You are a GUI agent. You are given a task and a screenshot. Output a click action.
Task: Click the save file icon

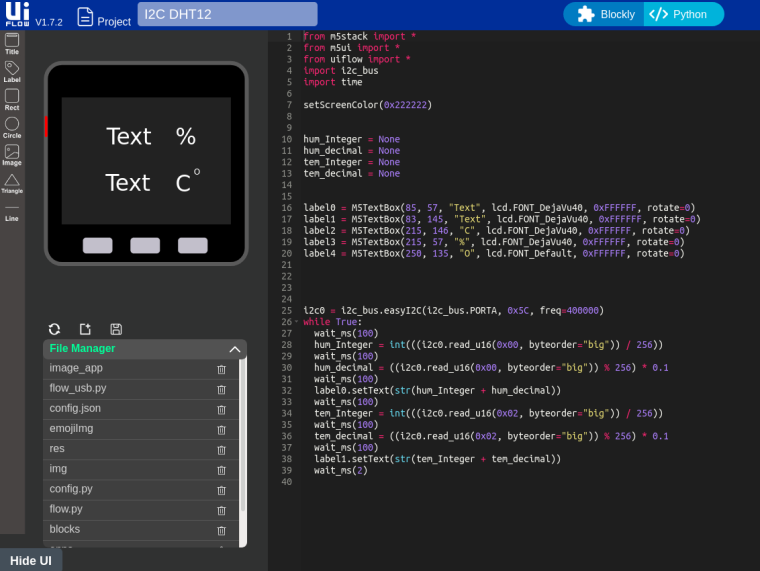pos(116,329)
